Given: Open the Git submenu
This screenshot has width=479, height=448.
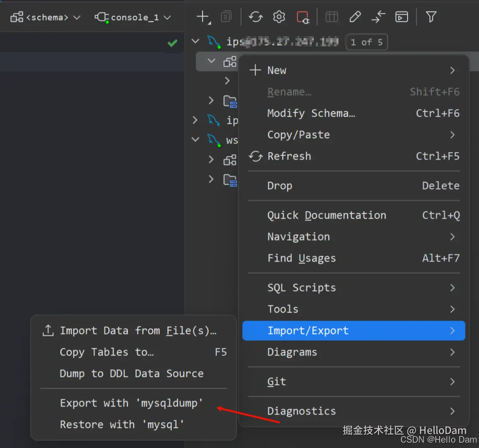Looking at the screenshot, I should pyautogui.click(x=353, y=382).
